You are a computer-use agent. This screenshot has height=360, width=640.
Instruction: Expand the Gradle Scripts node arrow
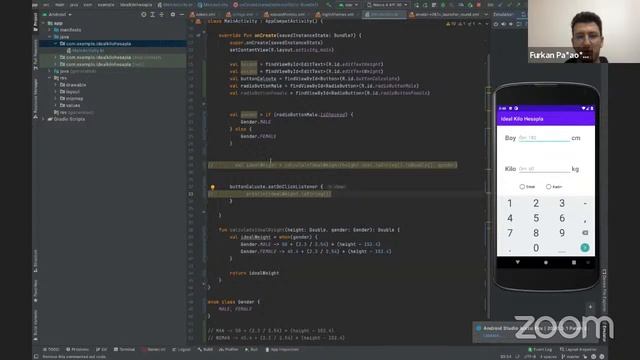pos(43,119)
